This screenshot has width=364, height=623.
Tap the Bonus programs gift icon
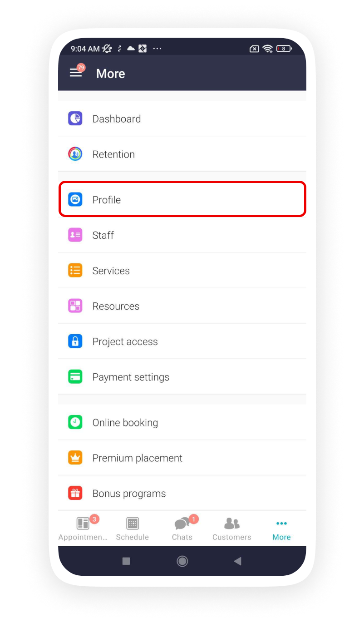click(75, 493)
